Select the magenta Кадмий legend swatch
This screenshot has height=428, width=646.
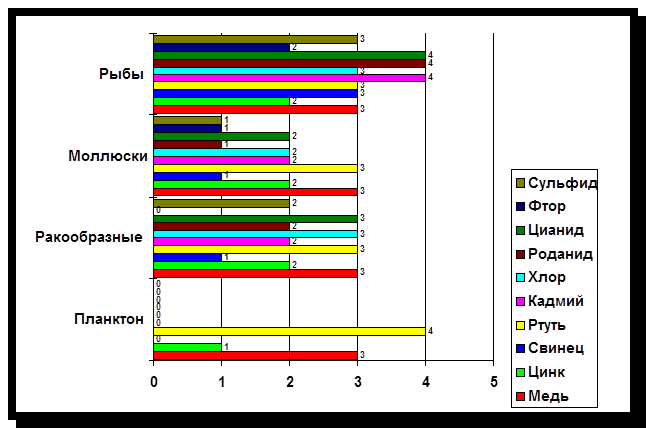pos(522,300)
